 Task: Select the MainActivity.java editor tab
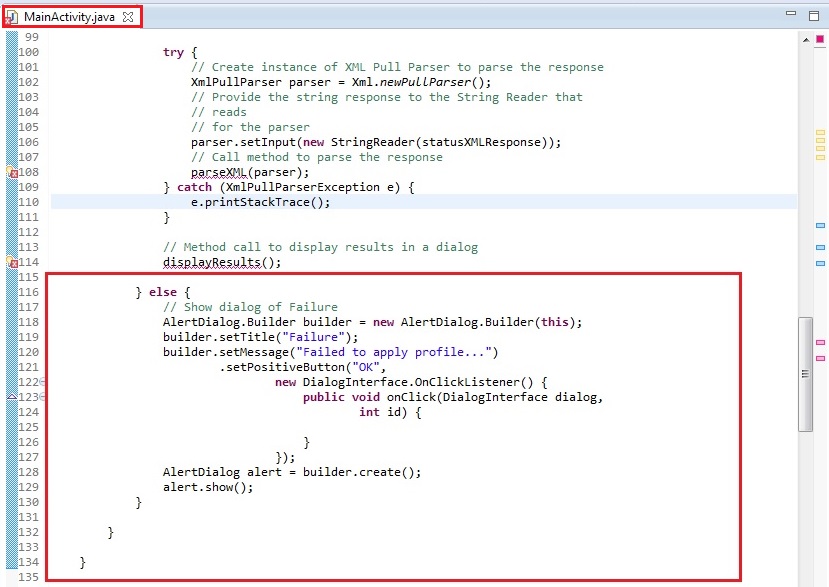click(68, 17)
